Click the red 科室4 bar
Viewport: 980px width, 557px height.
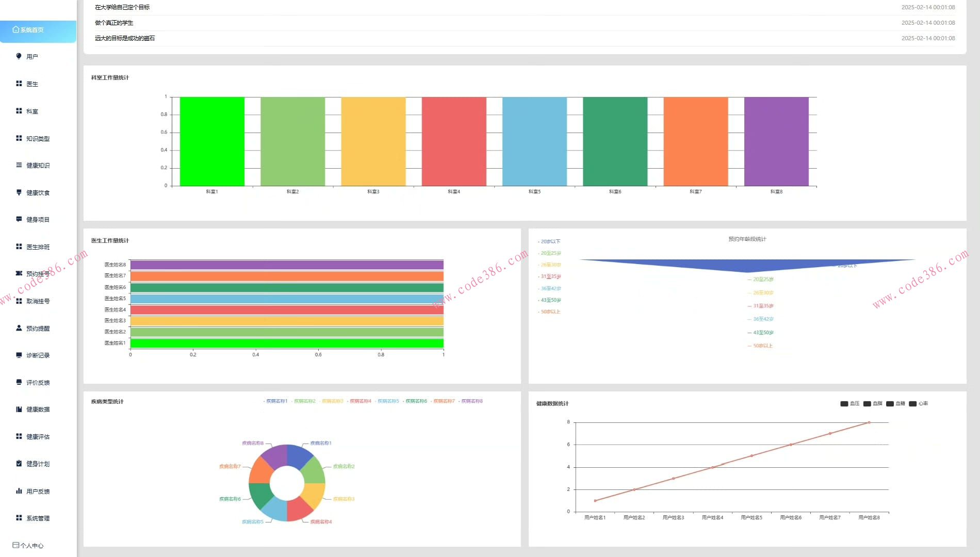click(454, 141)
